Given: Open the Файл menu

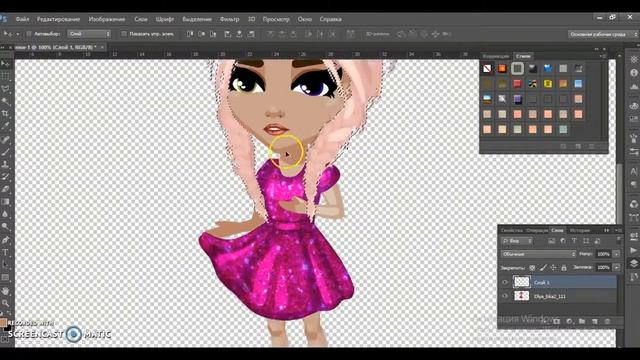Looking at the screenshot, I should 22,19.
